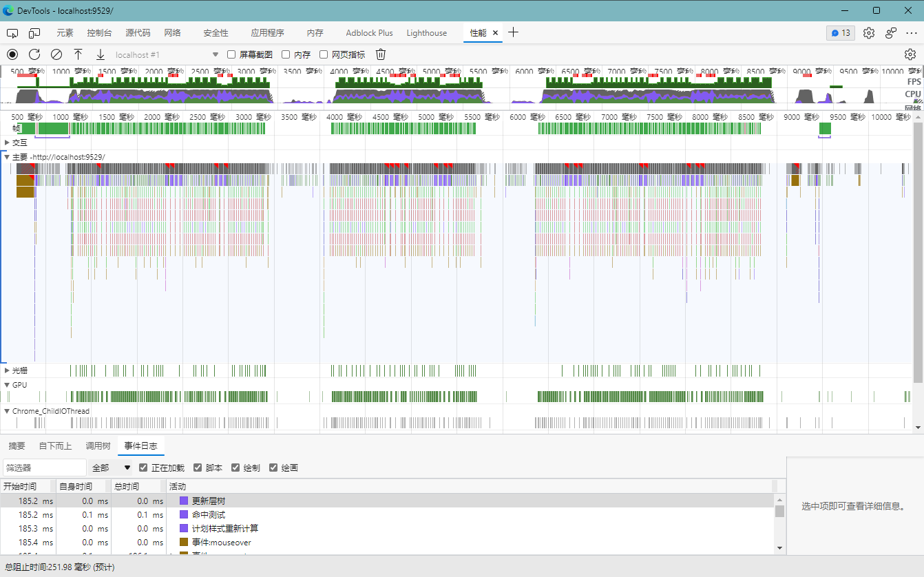Screen dimensions: 924x577
Task: Open the 网络 tab
Action: coord(173,33)
